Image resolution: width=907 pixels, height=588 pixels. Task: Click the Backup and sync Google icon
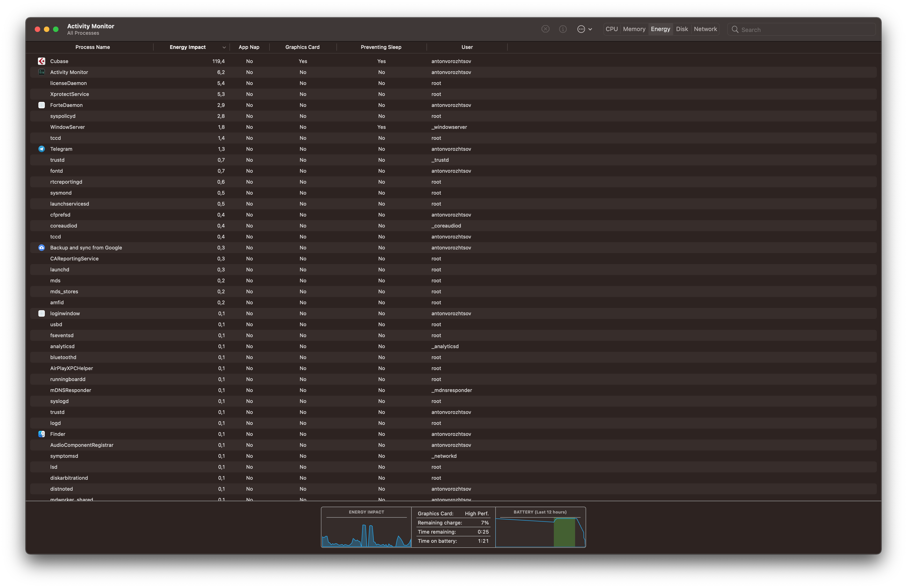[42, 248]
